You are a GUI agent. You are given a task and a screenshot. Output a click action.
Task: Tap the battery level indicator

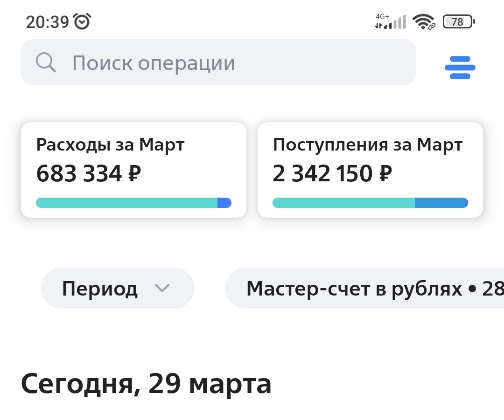point(458,21)
